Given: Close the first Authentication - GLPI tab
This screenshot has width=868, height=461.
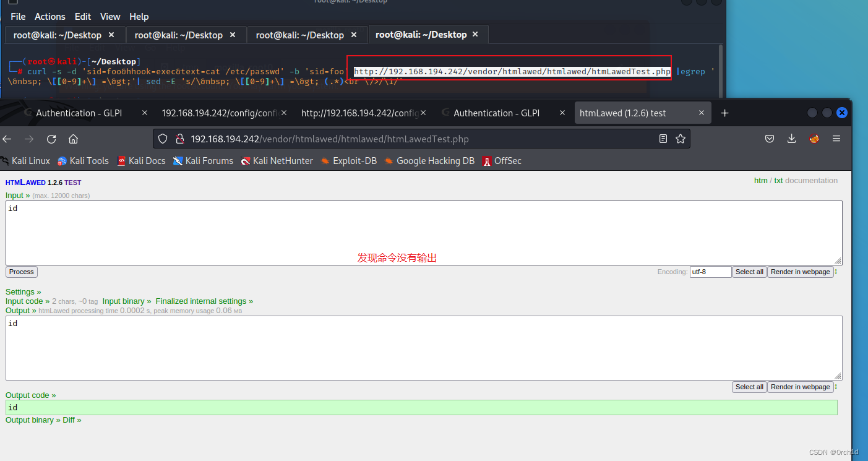Looking at the screenshot, I should click(x=145, y=113).
